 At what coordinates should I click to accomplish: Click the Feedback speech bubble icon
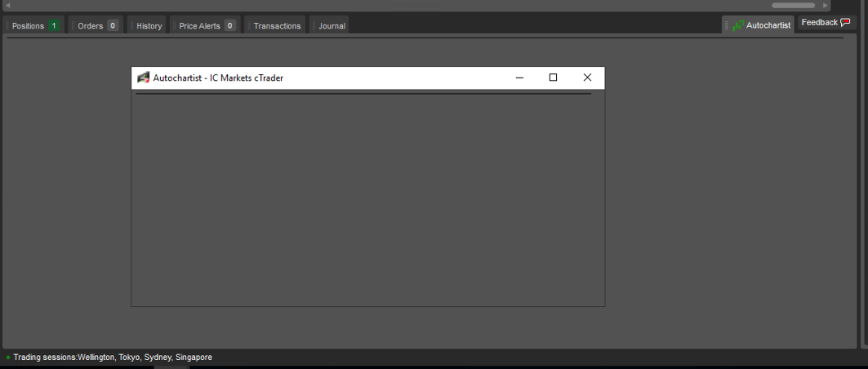click(x=845, y=23)
